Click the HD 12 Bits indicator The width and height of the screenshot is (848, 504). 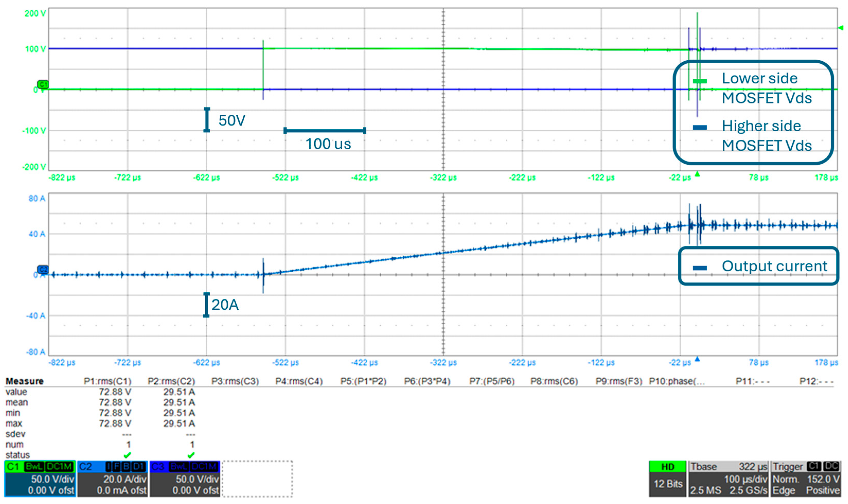tap(667, 479)
